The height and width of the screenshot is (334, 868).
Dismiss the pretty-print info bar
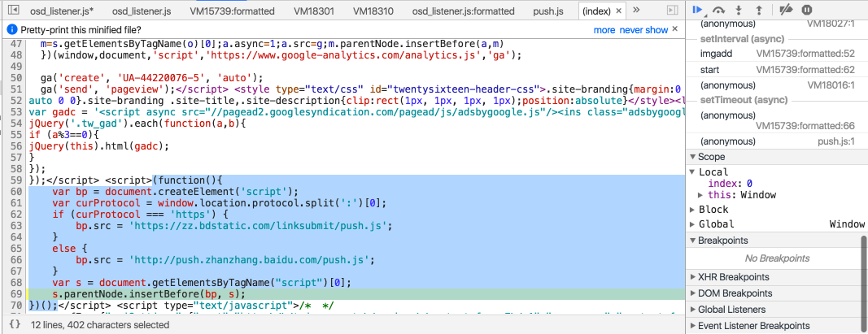click(x=675, y=28)
